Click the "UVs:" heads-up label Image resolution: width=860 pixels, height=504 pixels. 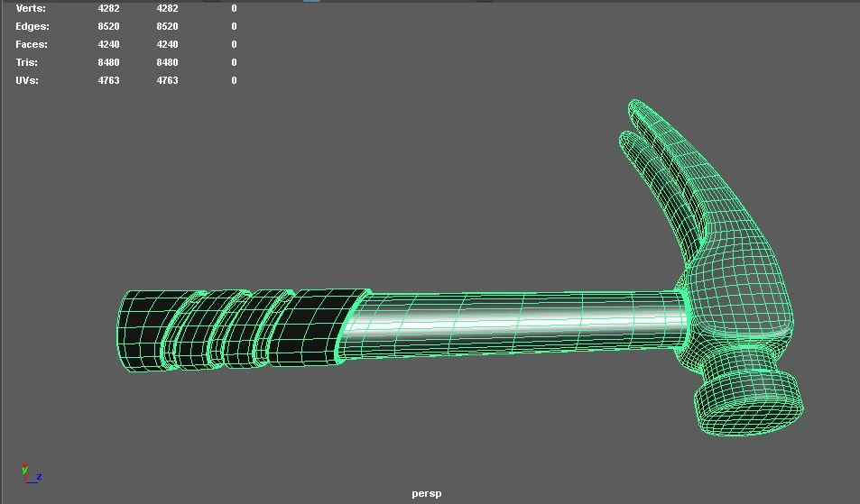tap(27, 80)
